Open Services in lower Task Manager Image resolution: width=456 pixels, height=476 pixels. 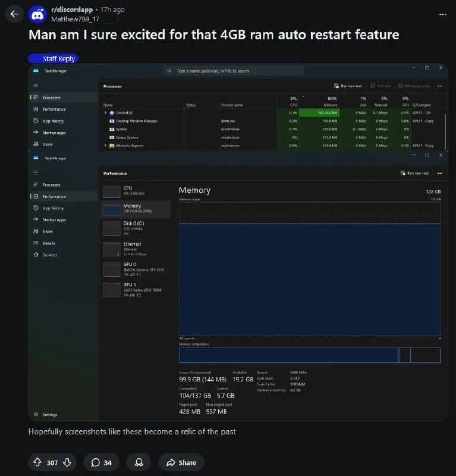pos(63,255)
